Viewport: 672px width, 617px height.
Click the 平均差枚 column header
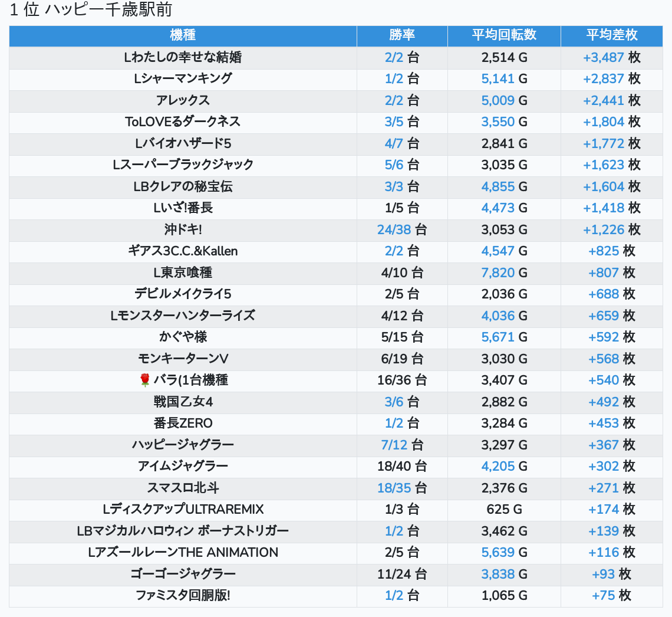pos(611,35)
